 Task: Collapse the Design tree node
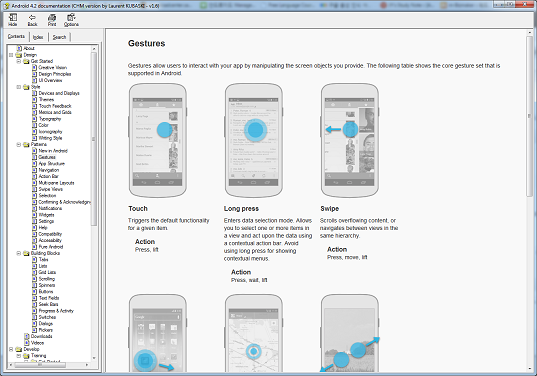pyautogui.click(x=11, y=55)
